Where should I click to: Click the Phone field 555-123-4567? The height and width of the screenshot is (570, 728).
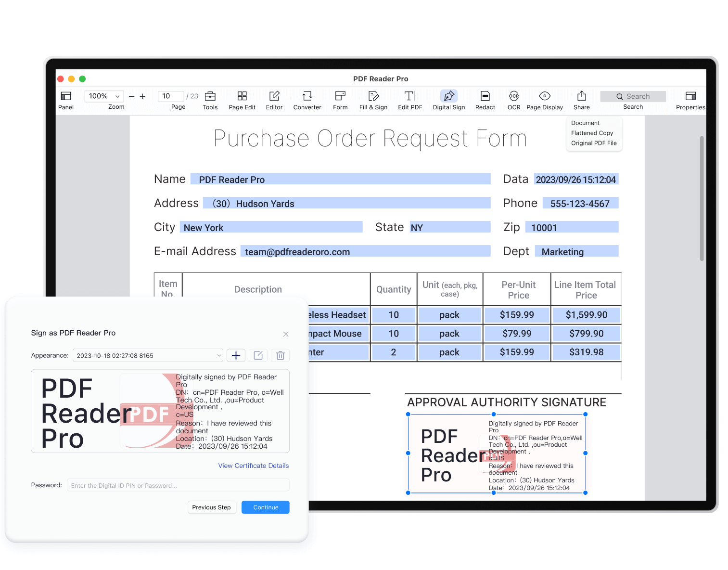(x=581, y=203)
